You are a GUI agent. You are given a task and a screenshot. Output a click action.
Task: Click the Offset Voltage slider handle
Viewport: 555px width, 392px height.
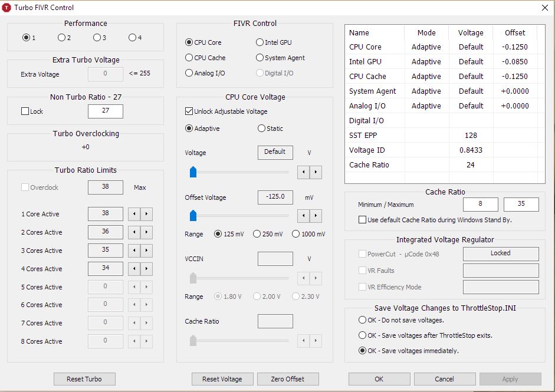192,216
